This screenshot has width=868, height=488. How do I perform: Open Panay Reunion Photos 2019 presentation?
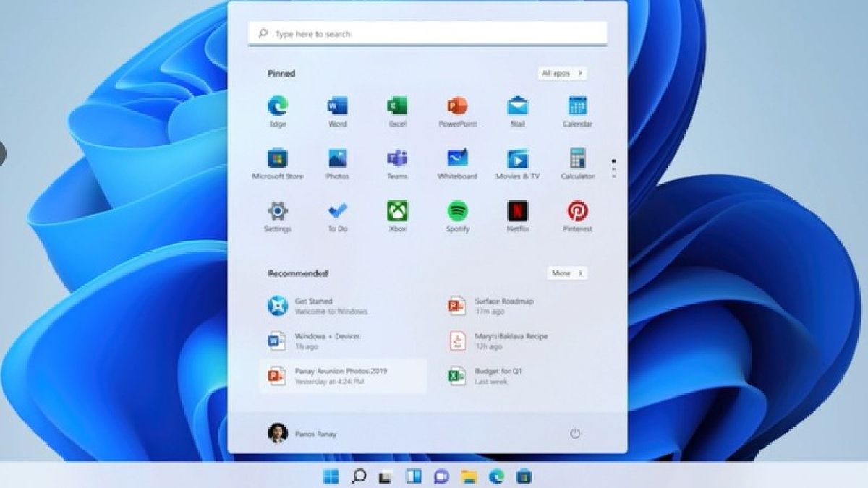point(343,376)
